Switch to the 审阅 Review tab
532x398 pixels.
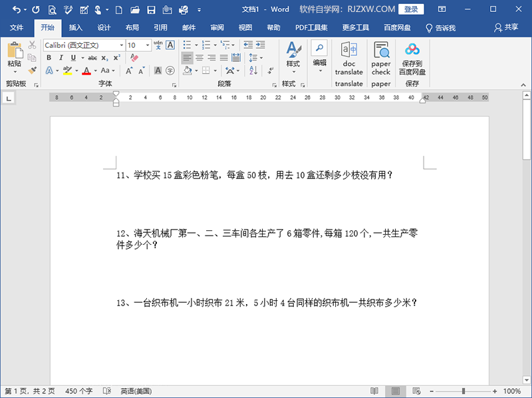[217, 27]
